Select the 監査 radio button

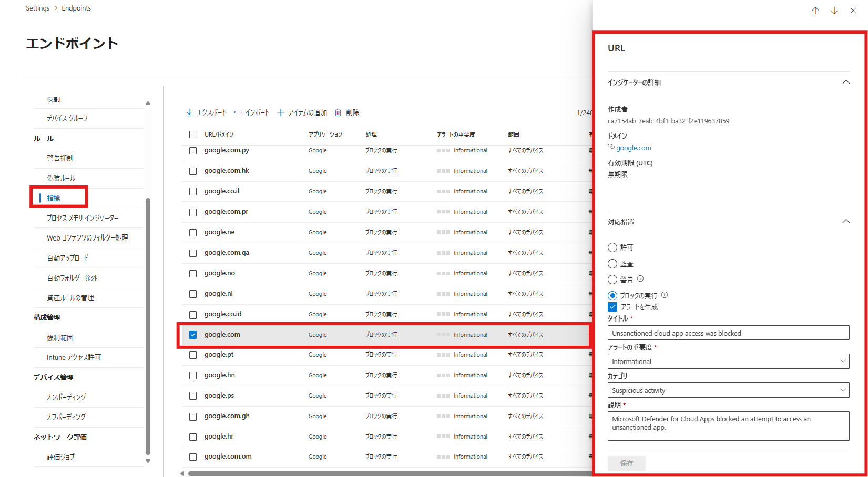pos(612,264)
